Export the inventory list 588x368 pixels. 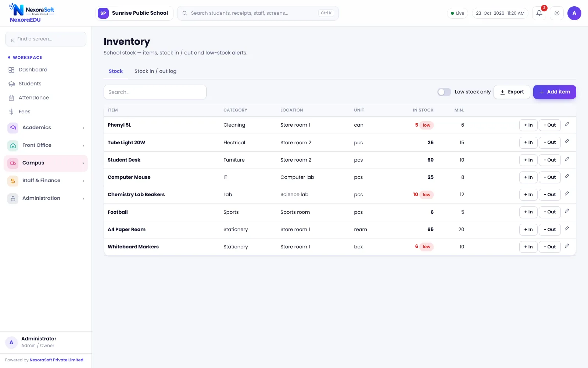(x=512, y=92)
